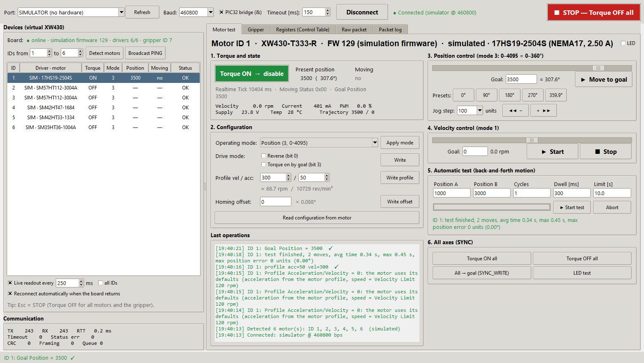This screenshot has height=363, width=644.
Task: Start velocity control with Start button
Action: click(552, 152)
